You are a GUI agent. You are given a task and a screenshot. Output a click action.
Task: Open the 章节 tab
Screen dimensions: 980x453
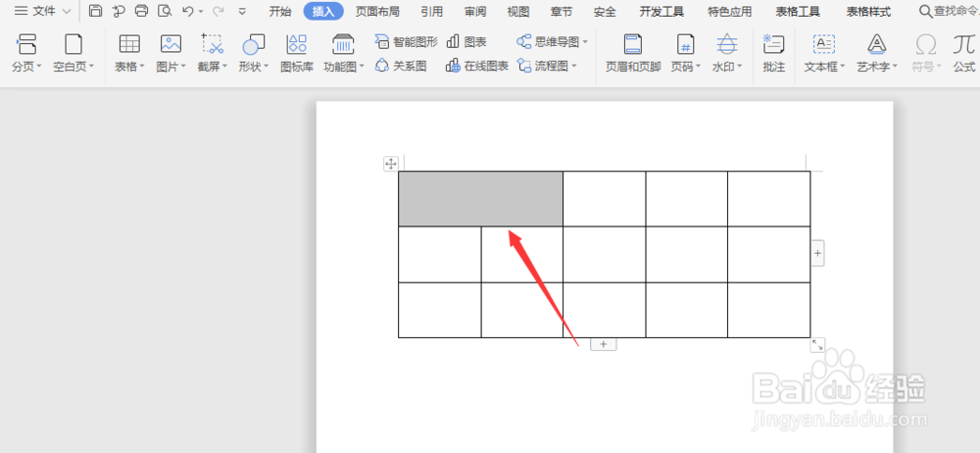[562, 11]
